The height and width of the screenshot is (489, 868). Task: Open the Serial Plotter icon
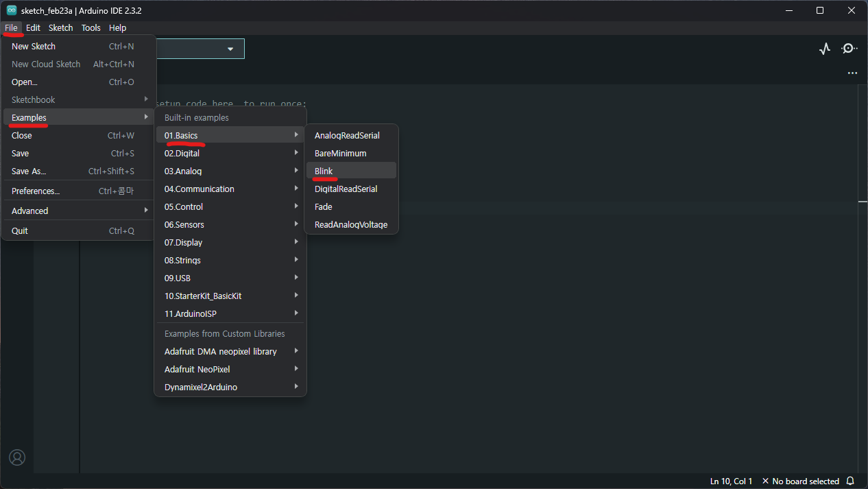click(x=825, y=49)
